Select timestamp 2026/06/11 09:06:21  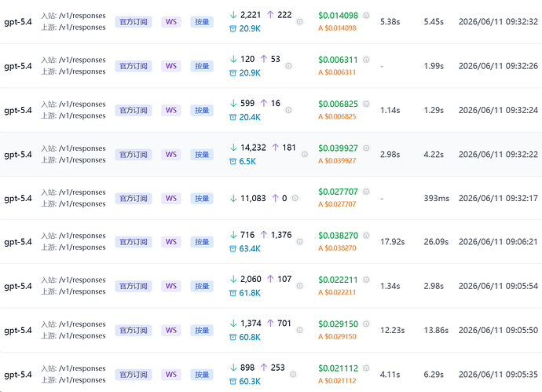click(498, 242)
